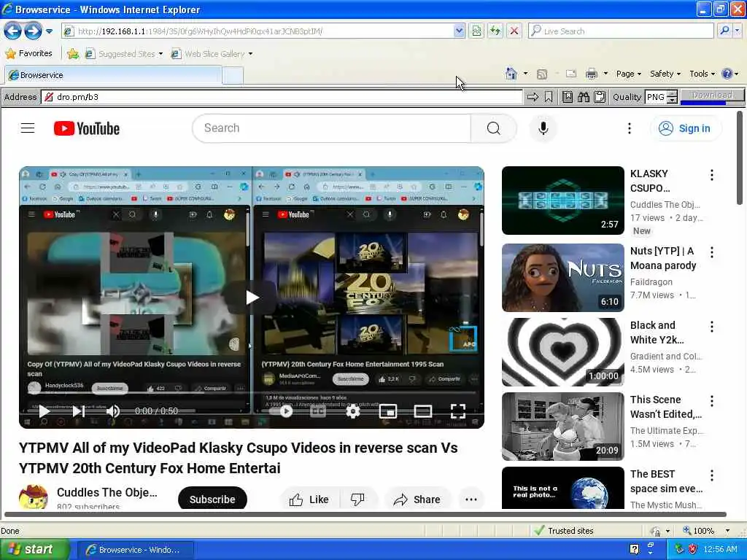Click the Live Search magnifier button
747x560 pixels.
724,31
